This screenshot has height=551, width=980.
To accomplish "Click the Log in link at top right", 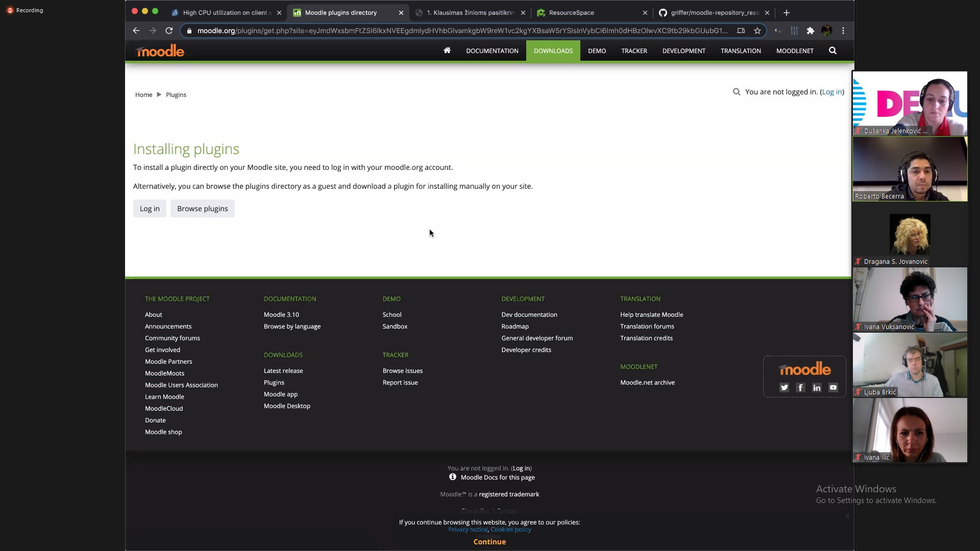I will 832,92.
